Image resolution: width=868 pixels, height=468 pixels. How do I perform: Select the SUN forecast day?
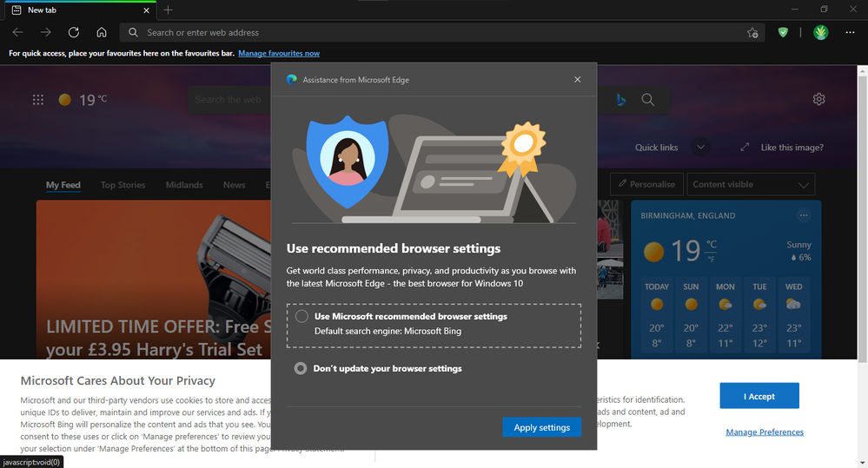(691, 315)
